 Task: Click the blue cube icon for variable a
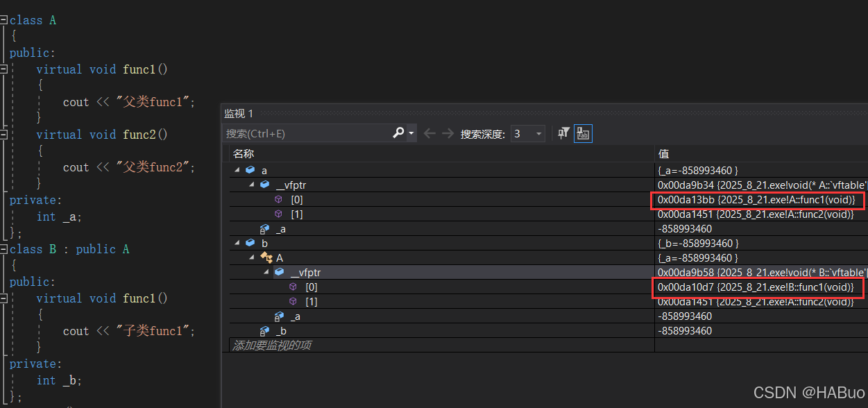(250, 170)
